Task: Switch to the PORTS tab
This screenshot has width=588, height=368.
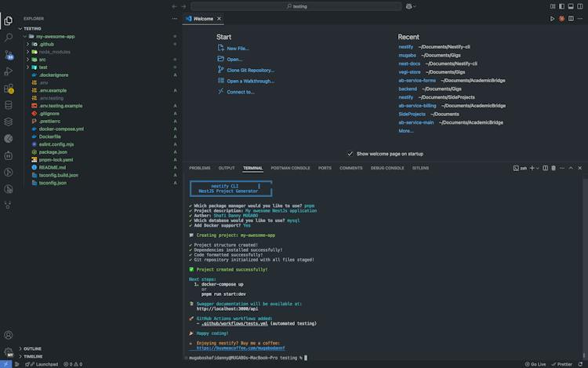Action: click(x=325, y=168)
